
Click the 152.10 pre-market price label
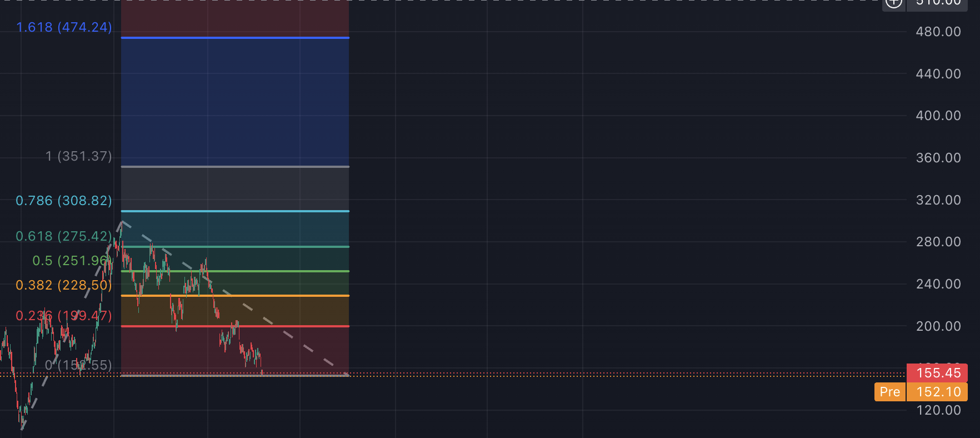(938, 392)
